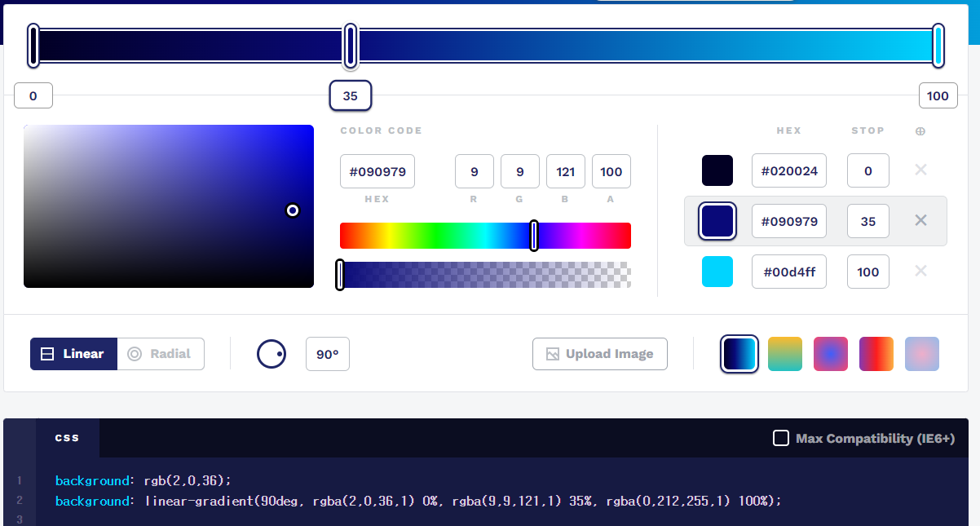Select the gradient stop handle labeled 35
This screenshot has height=526, width=980.
coord(351,46)
